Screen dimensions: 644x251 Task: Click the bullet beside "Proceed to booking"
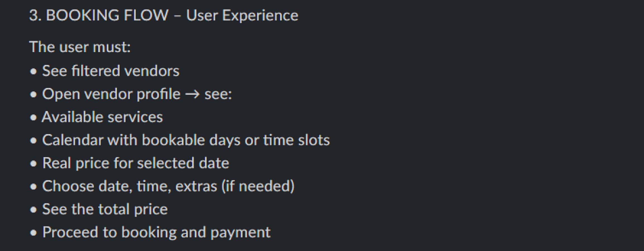33,233
